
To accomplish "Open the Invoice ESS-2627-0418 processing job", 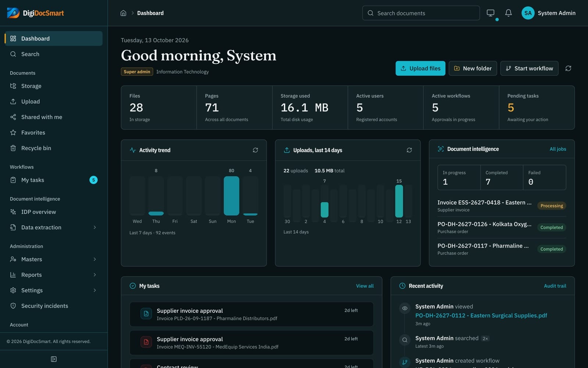I will coord(502,206).
